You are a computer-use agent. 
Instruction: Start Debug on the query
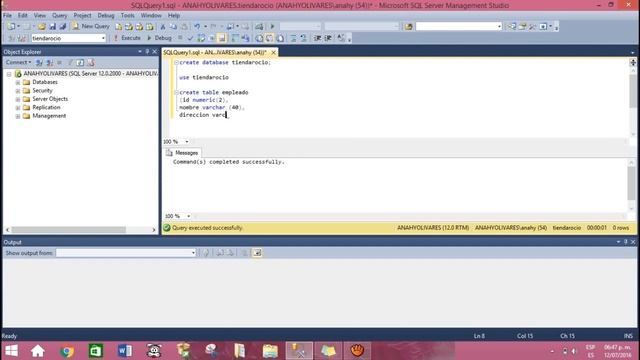159,38
